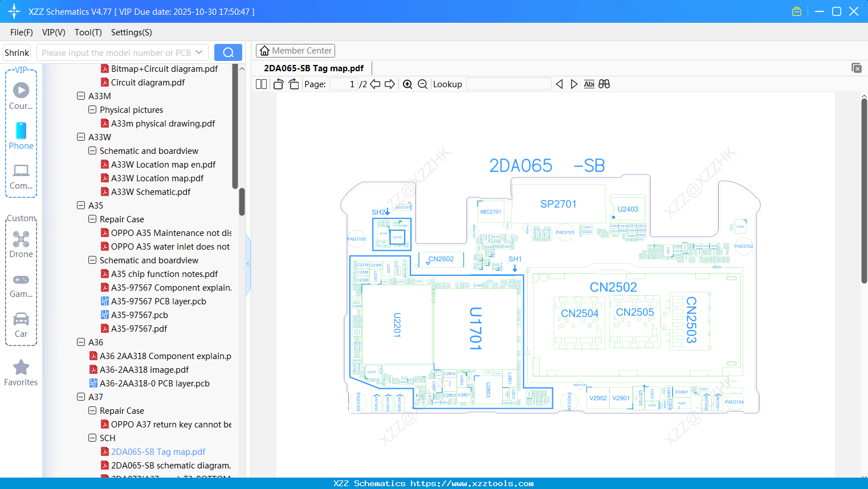Rotate the page clockwise
The image size is (868, 489).
pos(294,84)
